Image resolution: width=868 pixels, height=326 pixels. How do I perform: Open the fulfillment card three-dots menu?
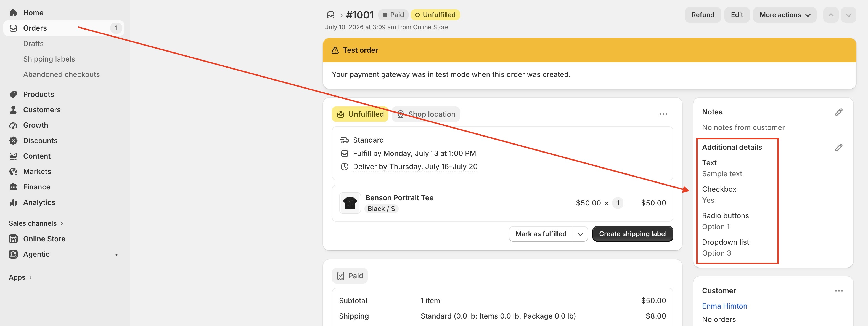coord(663,114)
